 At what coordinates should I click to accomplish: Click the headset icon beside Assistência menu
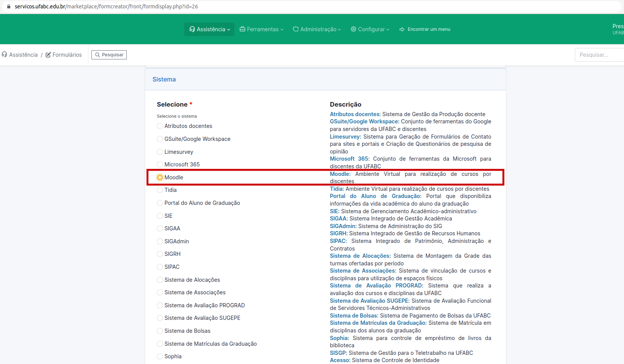[x=192, y=29]
